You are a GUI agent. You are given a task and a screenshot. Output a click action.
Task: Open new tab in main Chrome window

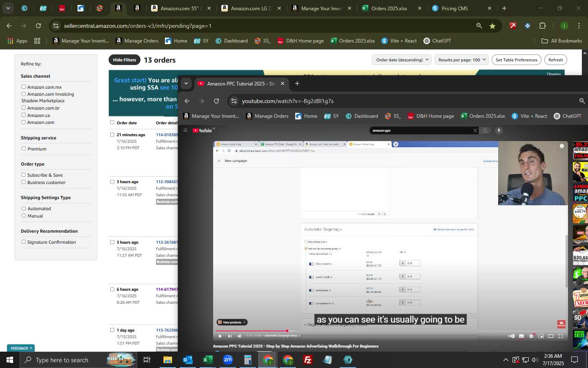[504, 8]
